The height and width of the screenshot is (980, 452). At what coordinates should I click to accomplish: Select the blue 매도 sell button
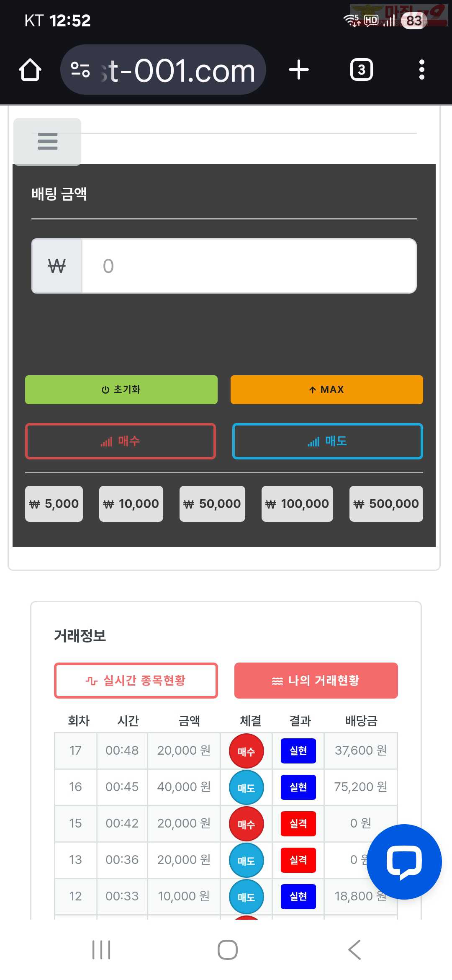327,441
